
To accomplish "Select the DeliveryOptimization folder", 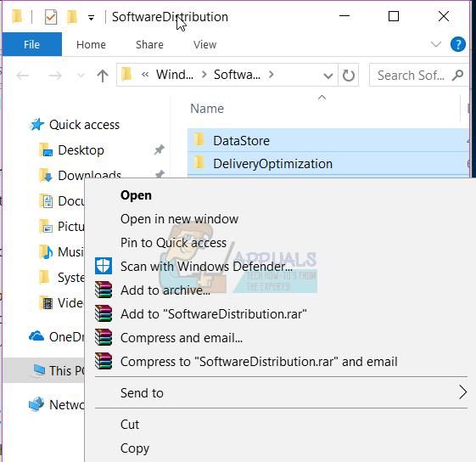I will [x=328, y=164].
